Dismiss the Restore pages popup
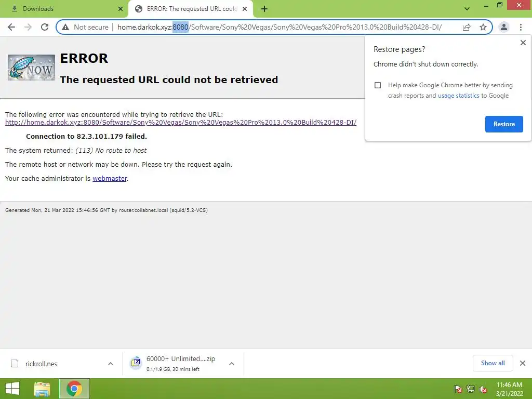The width and height of the screenshot is (532, 399). tap(523, 43)
